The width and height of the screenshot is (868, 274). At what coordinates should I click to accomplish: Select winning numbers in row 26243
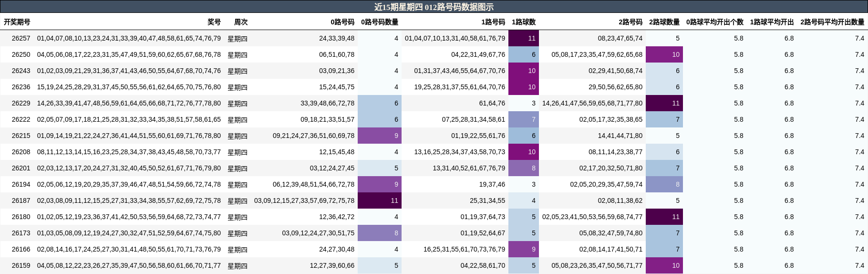click(x=129, y=71)
